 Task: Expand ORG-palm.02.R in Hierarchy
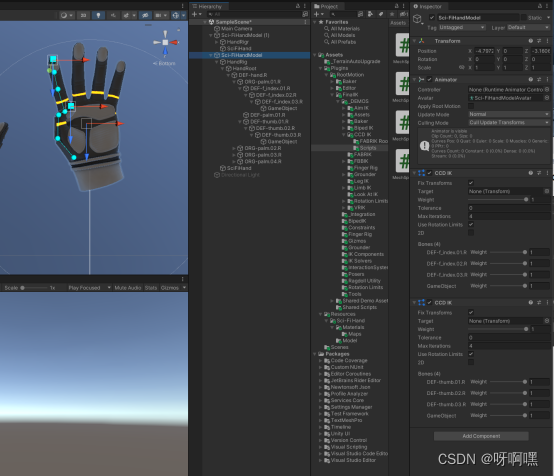(x=234, y=148)
